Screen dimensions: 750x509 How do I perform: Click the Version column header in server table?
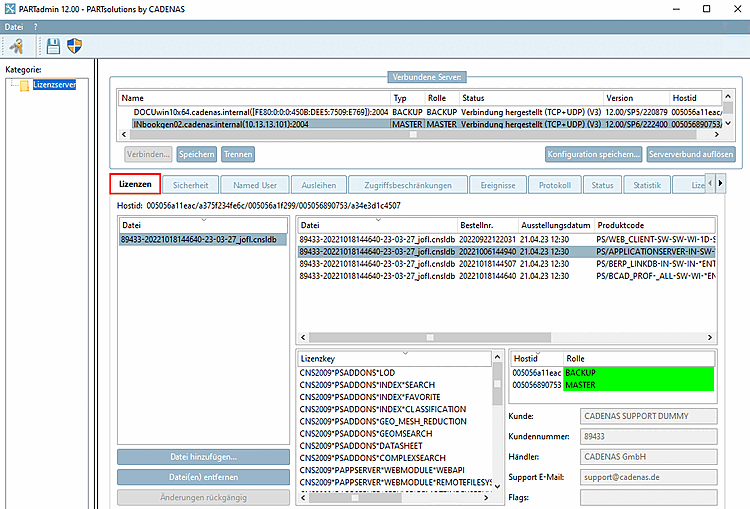pos(636,98)
